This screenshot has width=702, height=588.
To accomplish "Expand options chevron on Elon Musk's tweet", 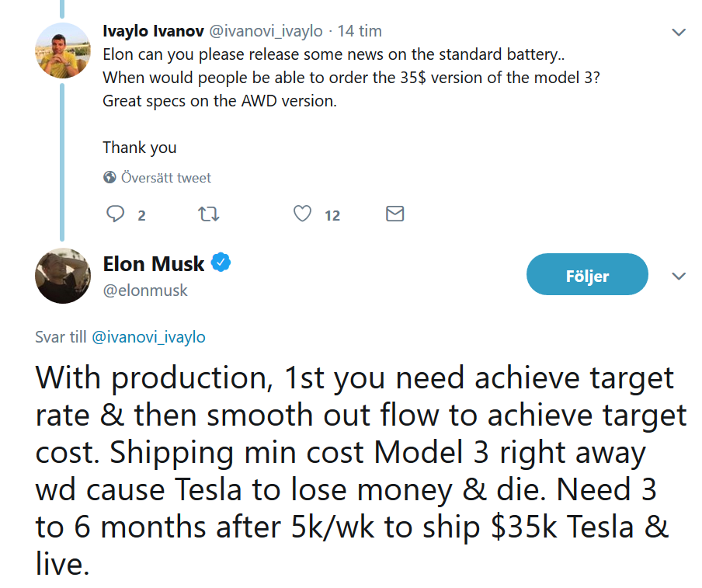I will pyautogui.click(x=679, y=277).
